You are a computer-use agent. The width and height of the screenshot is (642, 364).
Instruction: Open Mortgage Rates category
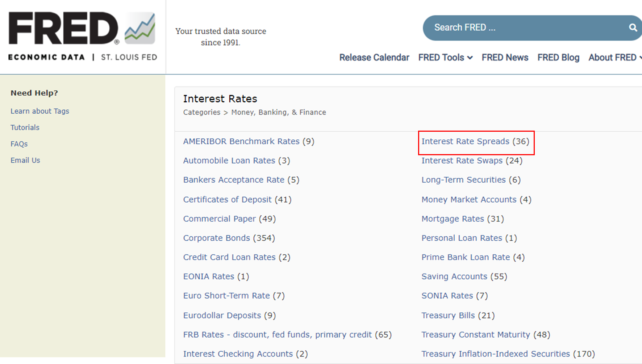[453, 219]
